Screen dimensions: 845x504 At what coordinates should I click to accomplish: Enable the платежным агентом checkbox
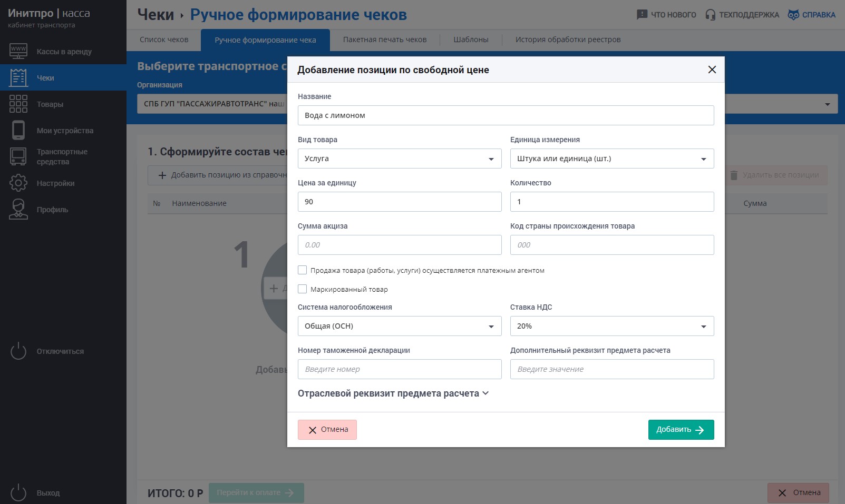pos(303,270)
